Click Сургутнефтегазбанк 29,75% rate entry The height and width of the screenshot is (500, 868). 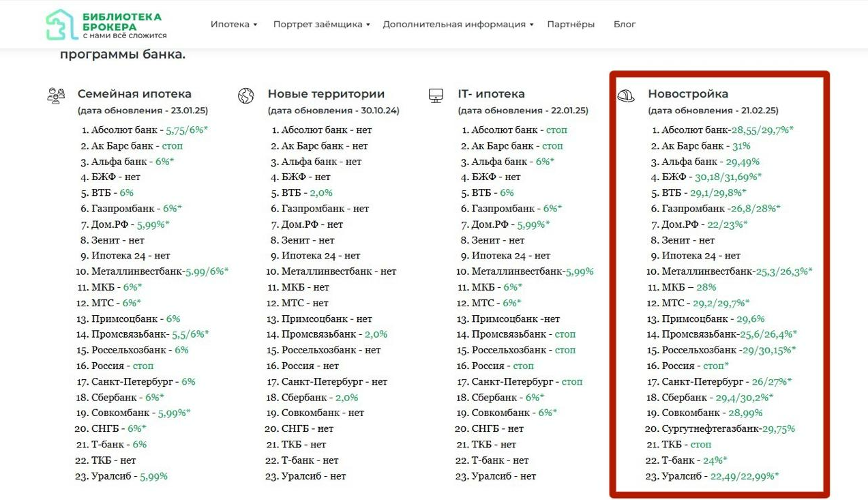click(x=779, y=429)
